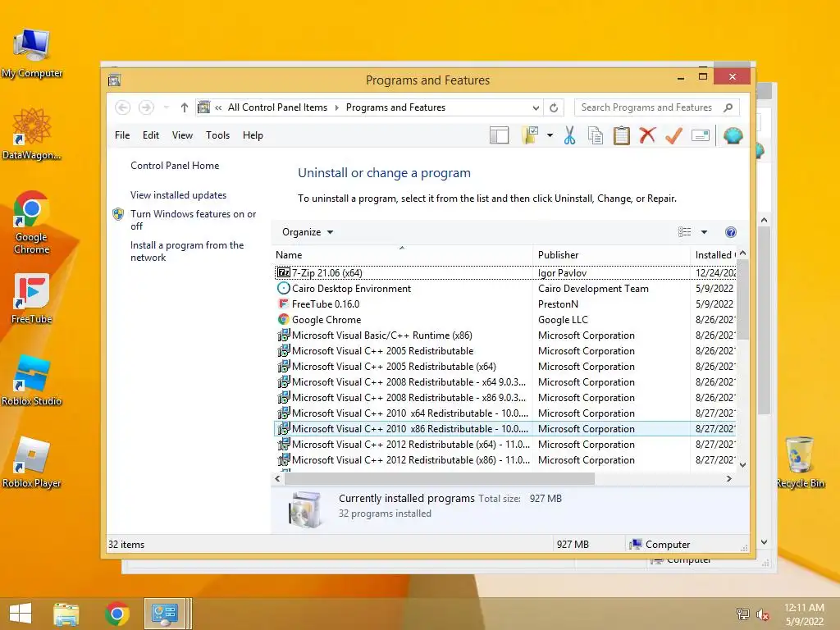Open the Tools menu
This screenshot has width=840, height=630.
217,135
